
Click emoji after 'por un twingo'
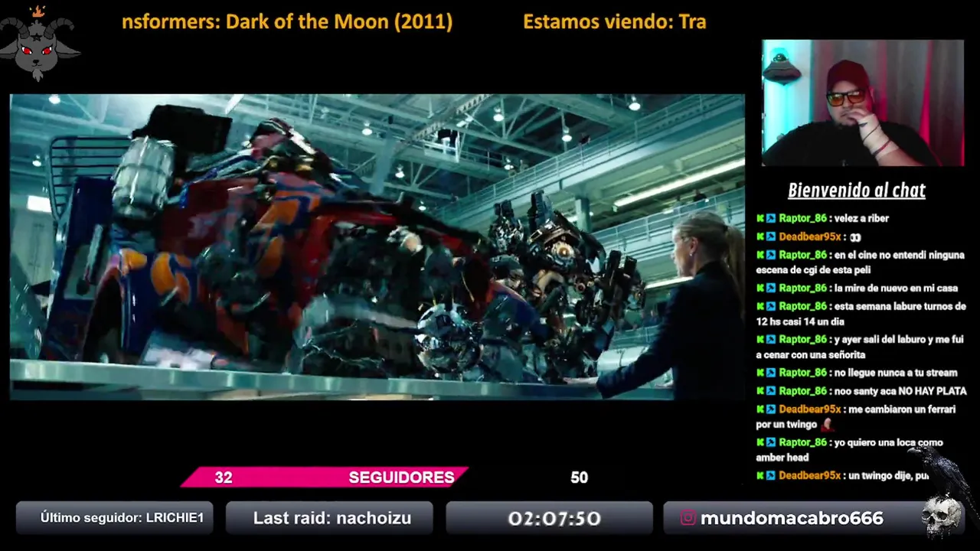click(827, 424)
